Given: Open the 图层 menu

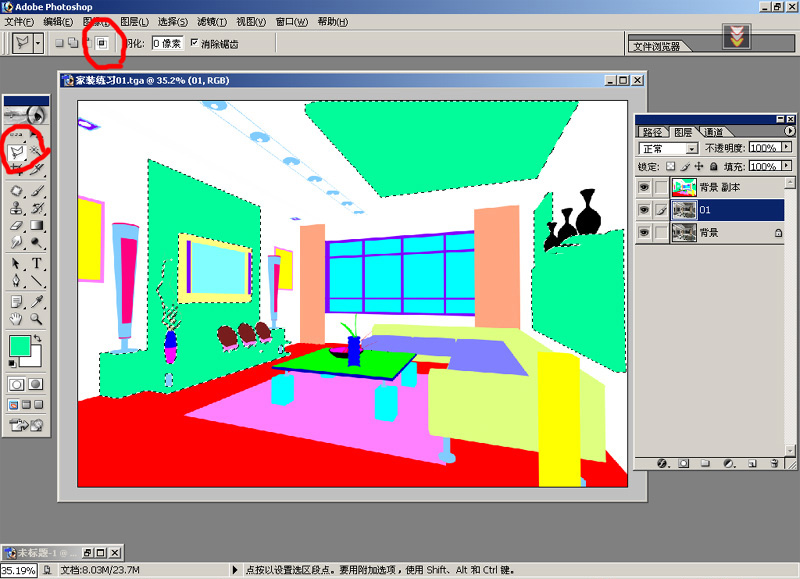Looking at the screenshot, I should pyautogui.click(x=134, y=22).
